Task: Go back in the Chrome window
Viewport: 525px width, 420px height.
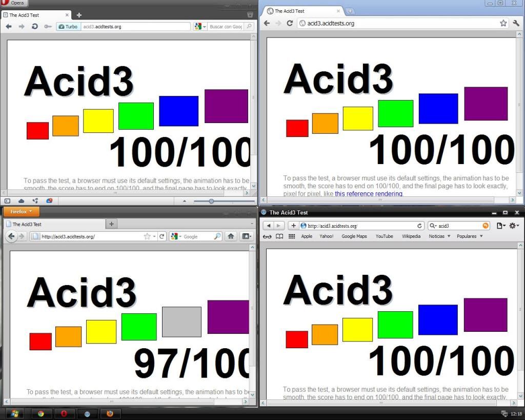Action: (267, 23)
